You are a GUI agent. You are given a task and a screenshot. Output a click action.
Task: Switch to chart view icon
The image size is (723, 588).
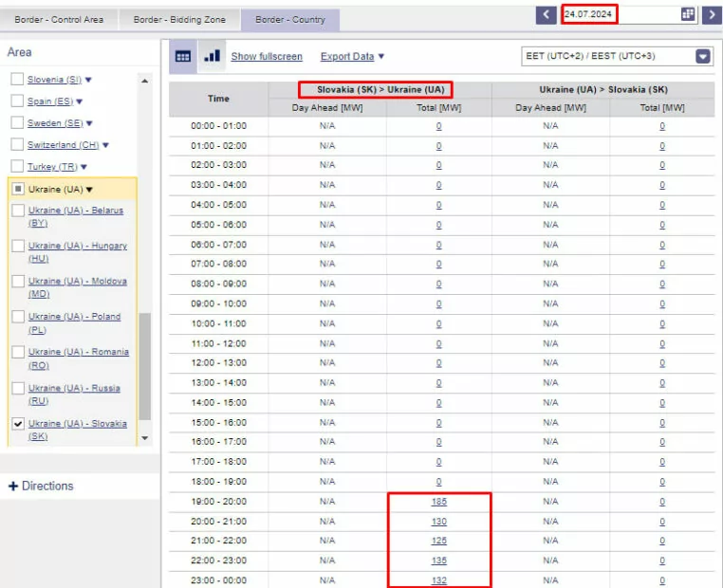212,56
